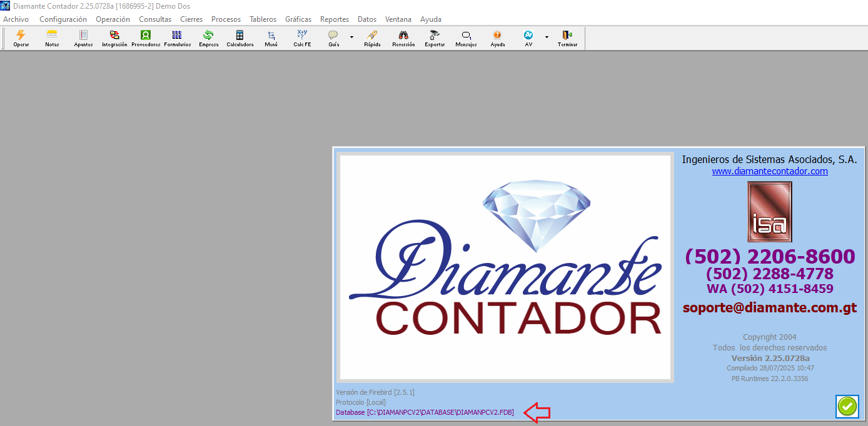This screenshot has height=426, width=868.
Task: Click the Ayuda toolbar icon
Action: coord(497,38)
